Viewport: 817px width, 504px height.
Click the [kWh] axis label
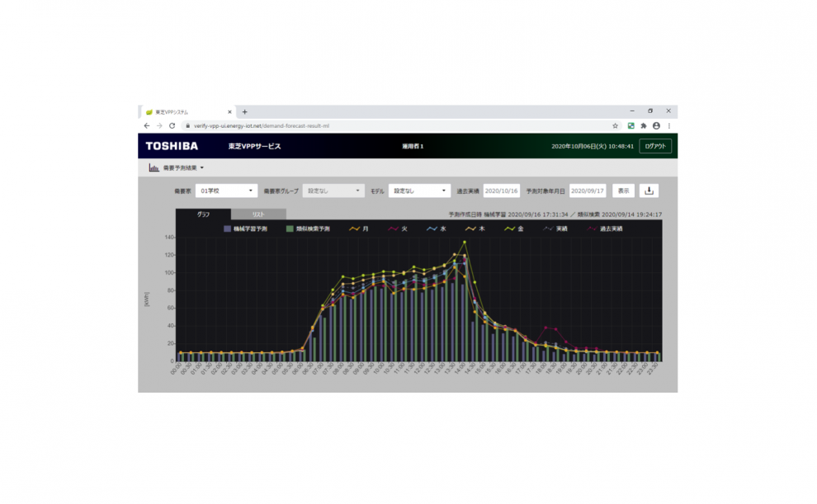[146, 299]
